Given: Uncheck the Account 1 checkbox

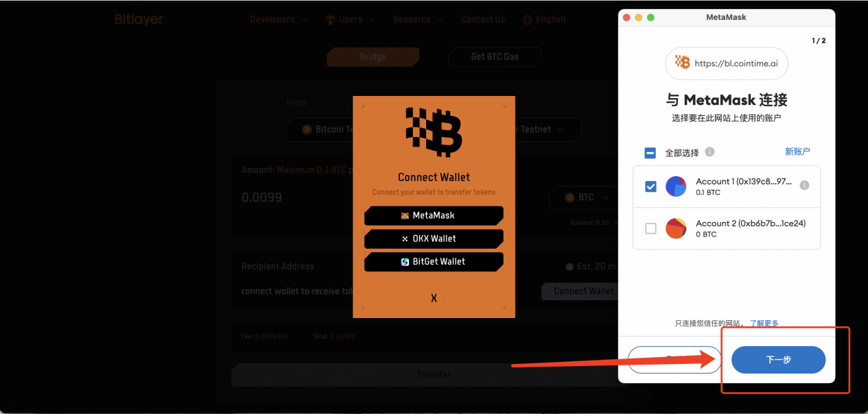Looking at the screenshot, I should tap(650, 186).
